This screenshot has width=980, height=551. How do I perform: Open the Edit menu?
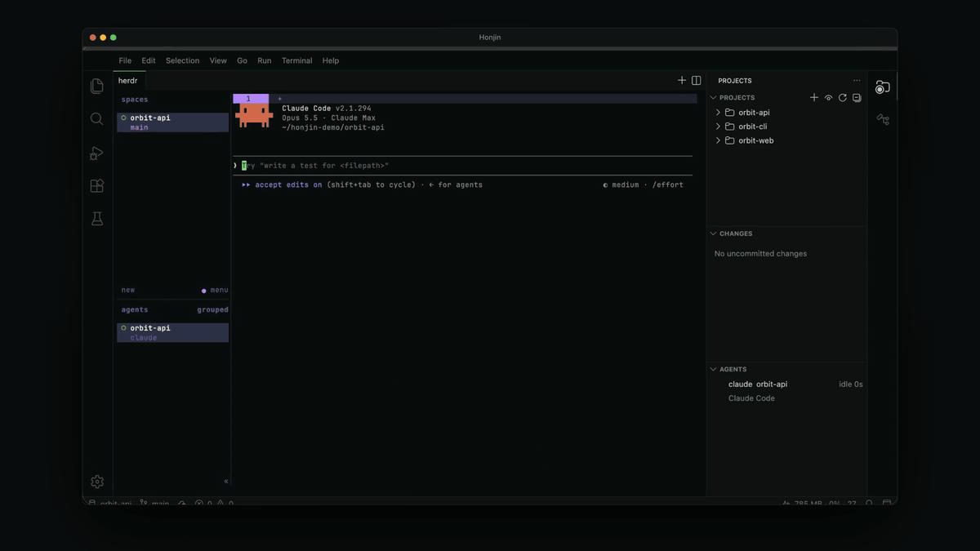149,60
